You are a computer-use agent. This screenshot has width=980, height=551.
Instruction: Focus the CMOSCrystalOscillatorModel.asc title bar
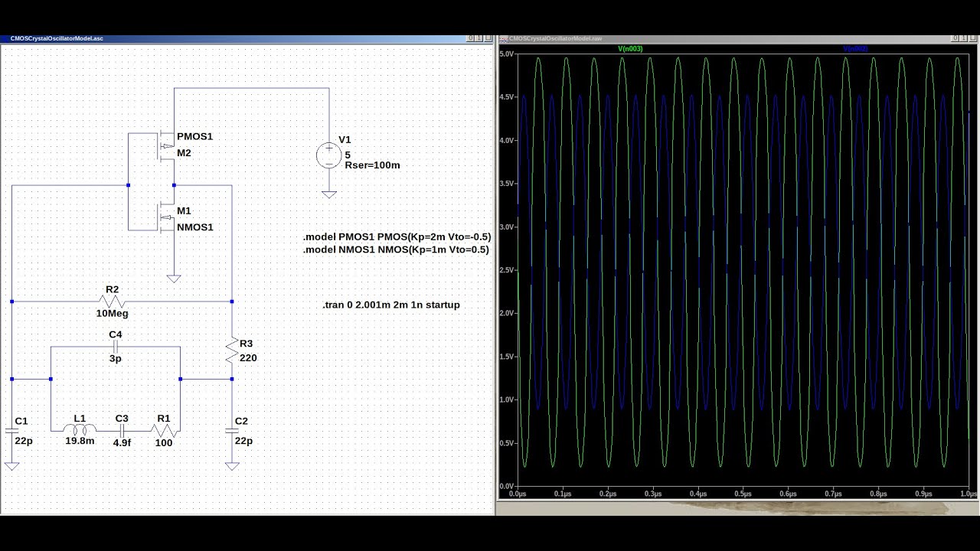(247, 38)
